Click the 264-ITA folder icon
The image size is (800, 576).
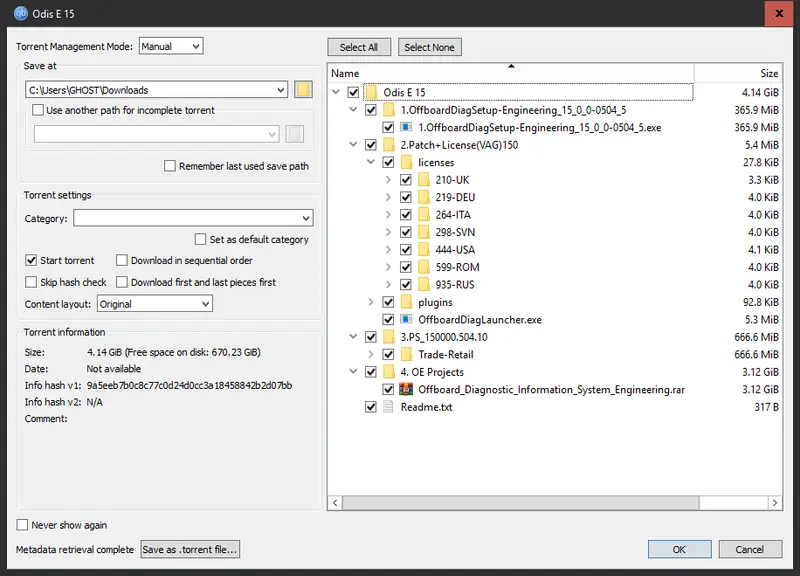click(423, 215)
